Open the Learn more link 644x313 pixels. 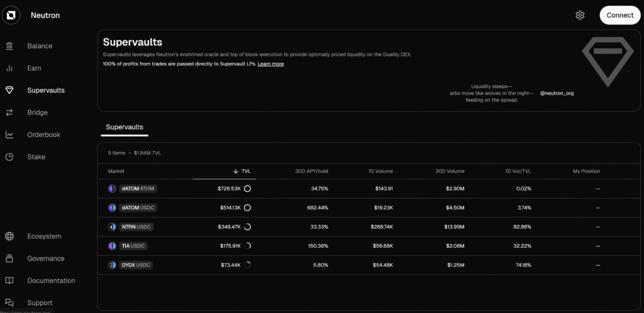coord(270,64)
